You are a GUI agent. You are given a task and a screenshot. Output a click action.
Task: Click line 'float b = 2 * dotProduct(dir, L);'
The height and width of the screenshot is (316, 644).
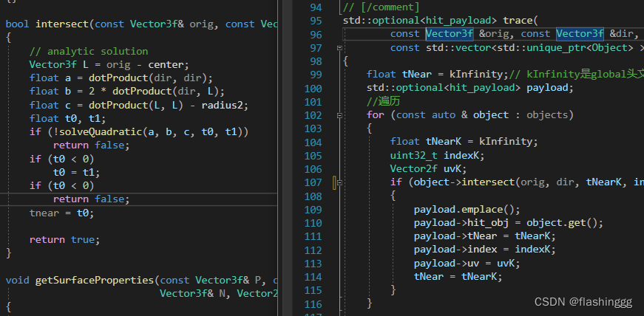(127, 92)
